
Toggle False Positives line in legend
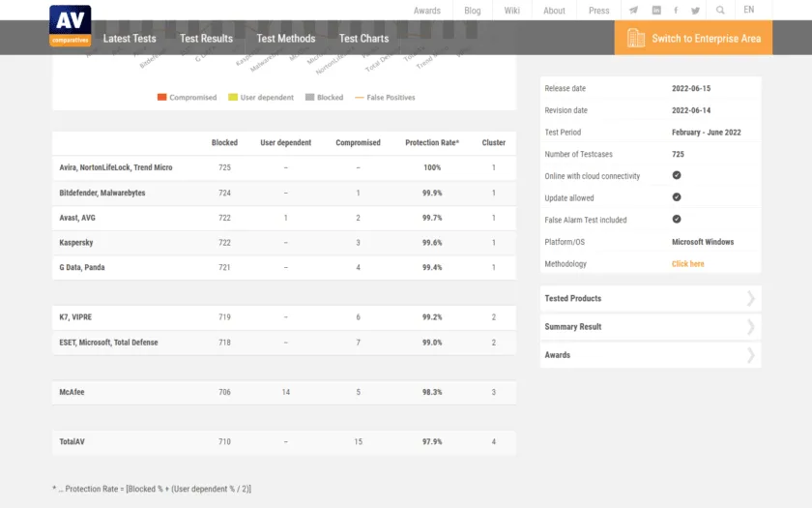coord(385,98)
